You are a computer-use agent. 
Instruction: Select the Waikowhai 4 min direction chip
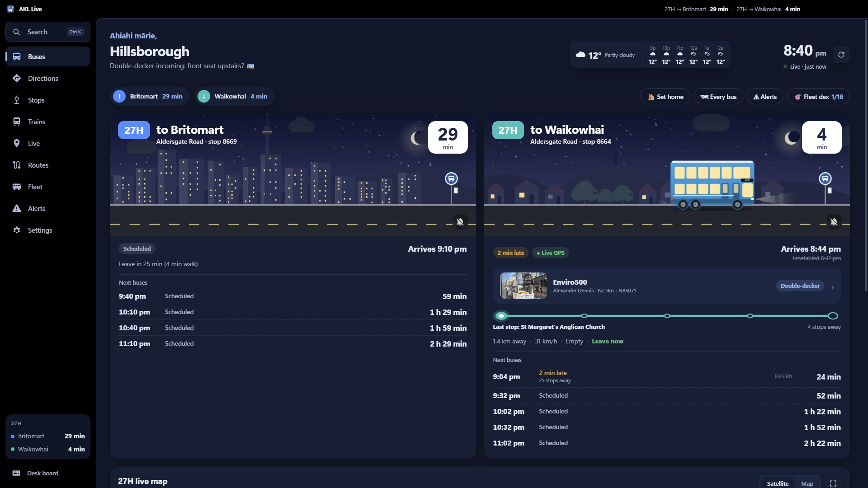[x=235, y=96]
